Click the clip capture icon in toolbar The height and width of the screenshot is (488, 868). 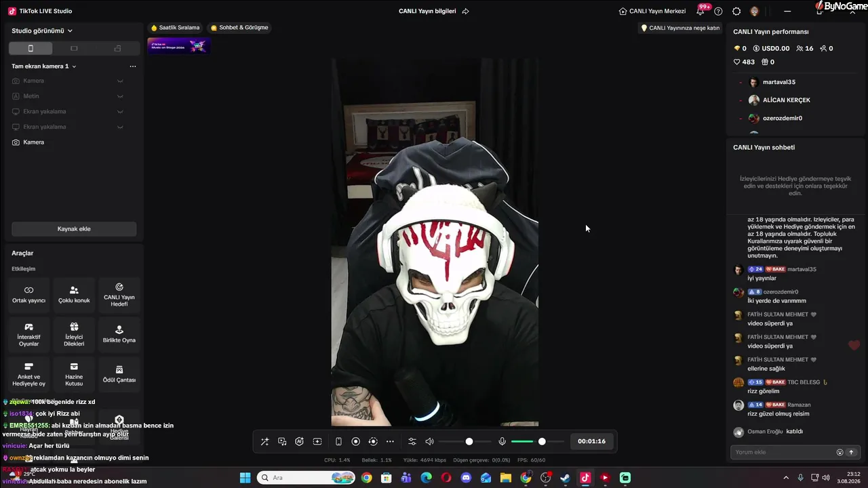pos(317,441)
